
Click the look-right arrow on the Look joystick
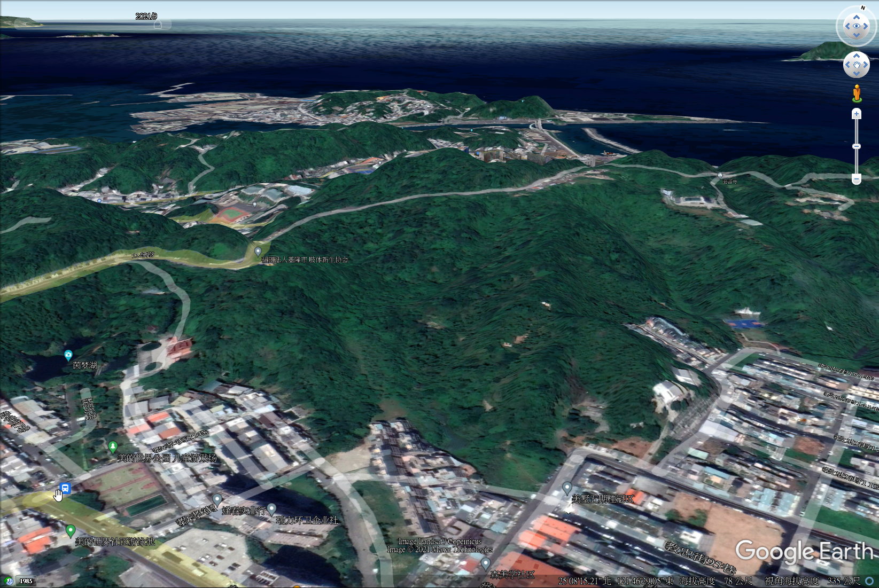pos(866,26)
